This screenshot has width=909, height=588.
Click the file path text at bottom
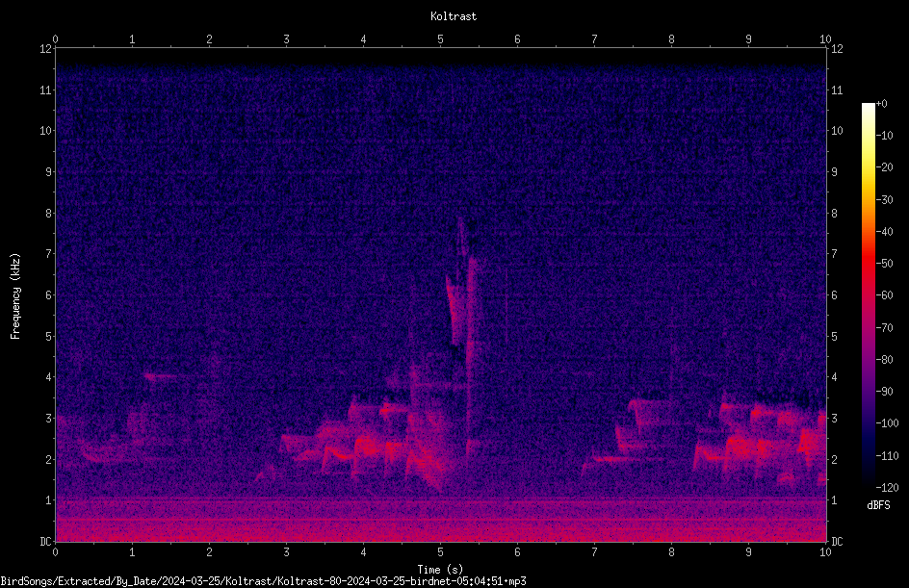coord(263,581)
